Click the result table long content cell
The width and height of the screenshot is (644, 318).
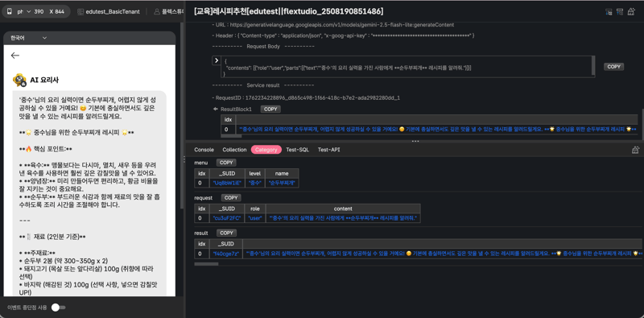pos(443,254)
